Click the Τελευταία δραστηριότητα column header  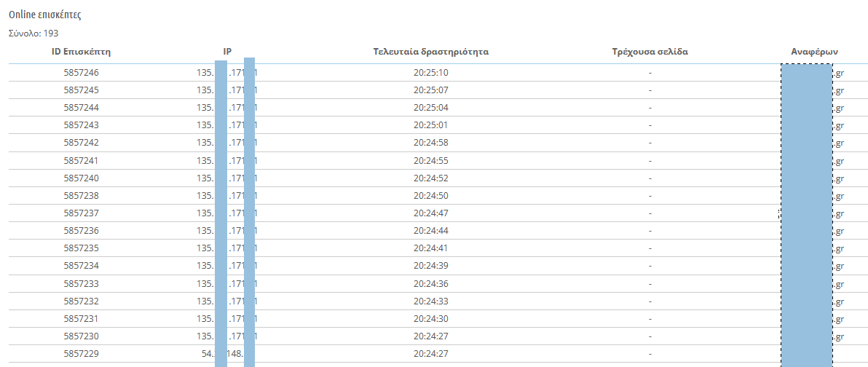[430, 52]
